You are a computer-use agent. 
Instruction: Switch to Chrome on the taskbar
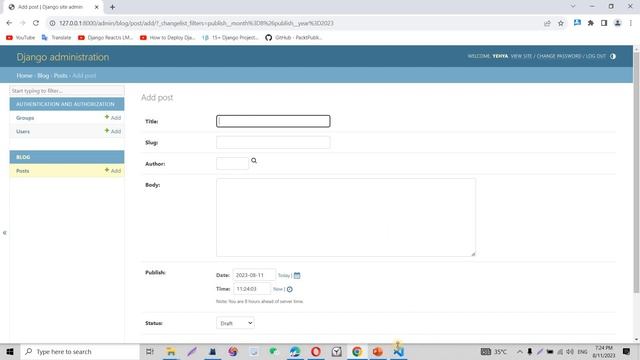357,352
